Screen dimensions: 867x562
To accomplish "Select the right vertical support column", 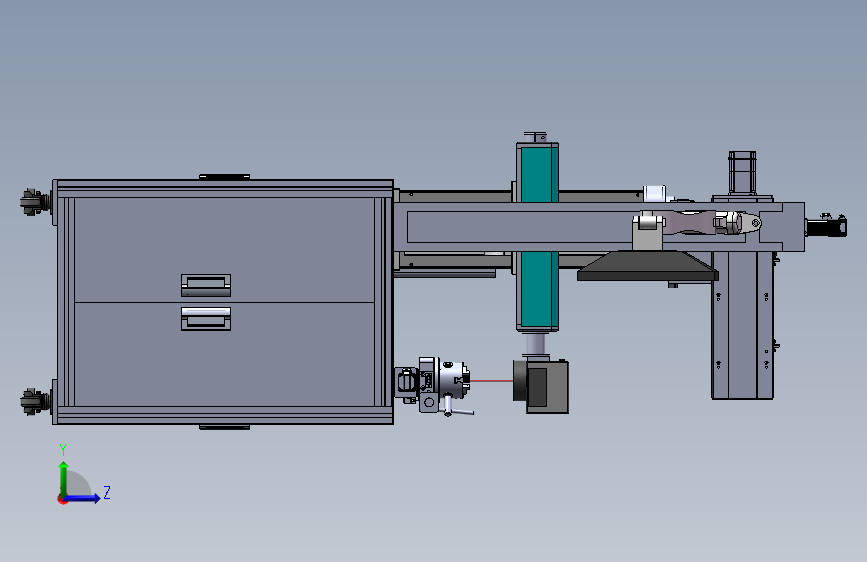I will [742, 325].
